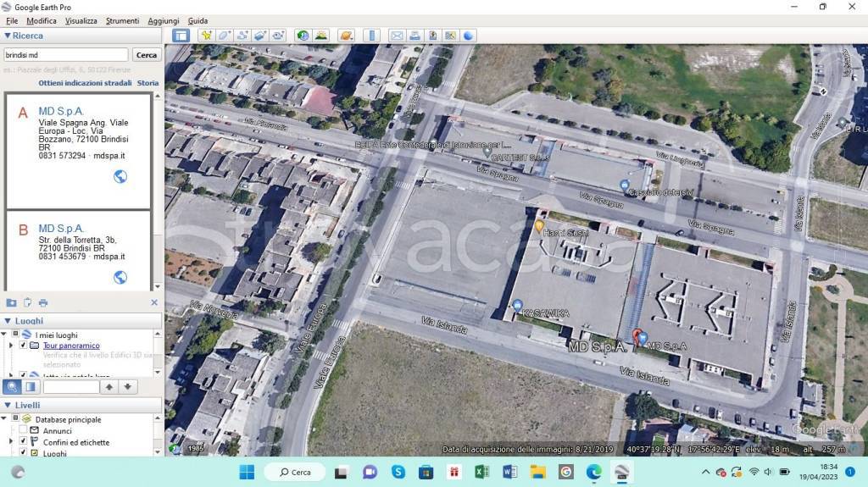Click the search results scrollbar down arrow

(158, 286)
